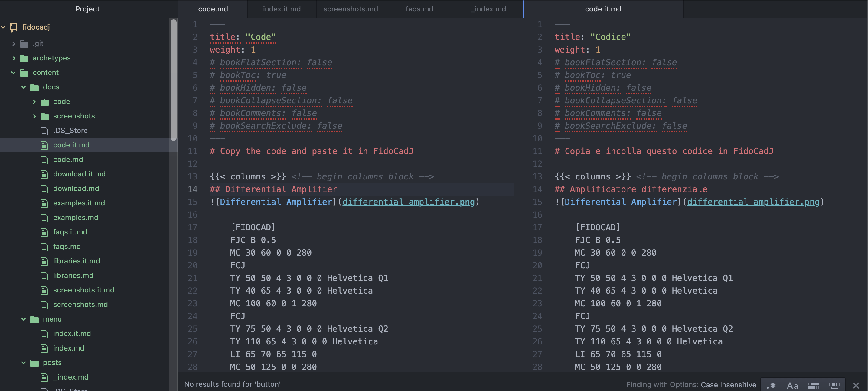
Task: Click the archetypes folder icon
Action: (x=24, y=58)
